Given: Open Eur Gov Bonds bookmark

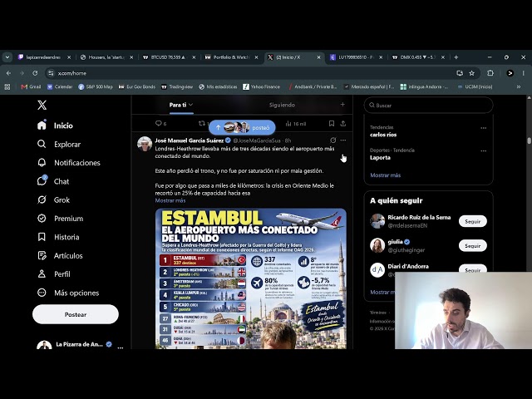Looking at the screenshot, I should pos(137,86).
